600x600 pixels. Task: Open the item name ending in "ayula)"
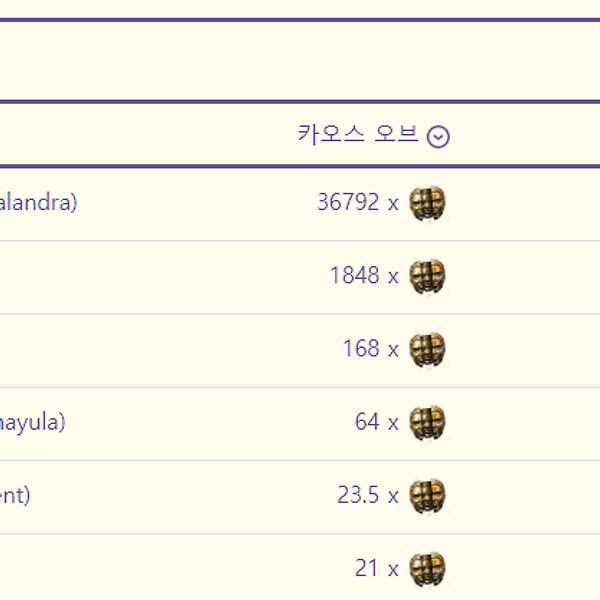point(32,422)
